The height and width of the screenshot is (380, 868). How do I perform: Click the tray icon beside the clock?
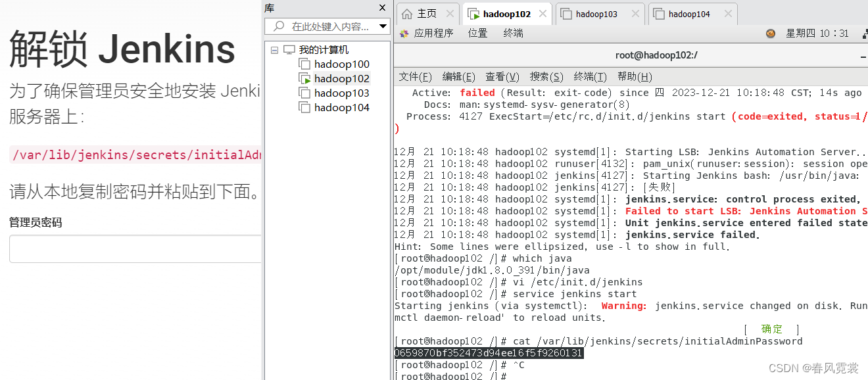point(771,33)
